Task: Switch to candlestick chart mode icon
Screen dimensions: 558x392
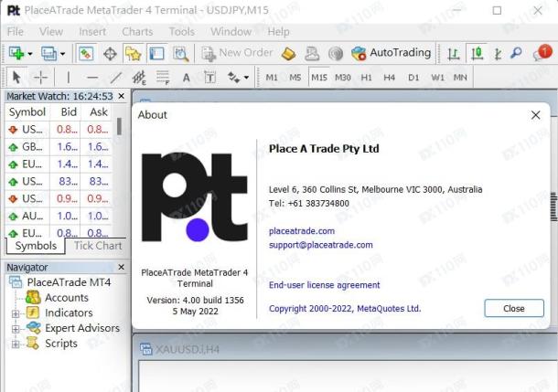Action: (x=477, y=54)
